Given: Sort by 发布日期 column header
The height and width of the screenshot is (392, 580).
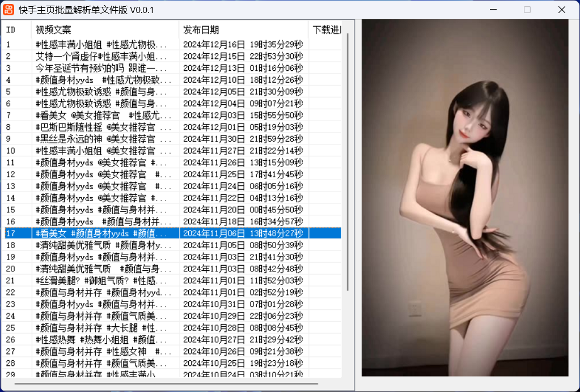Looking at the screenshot, I should (x=244, y=29).
